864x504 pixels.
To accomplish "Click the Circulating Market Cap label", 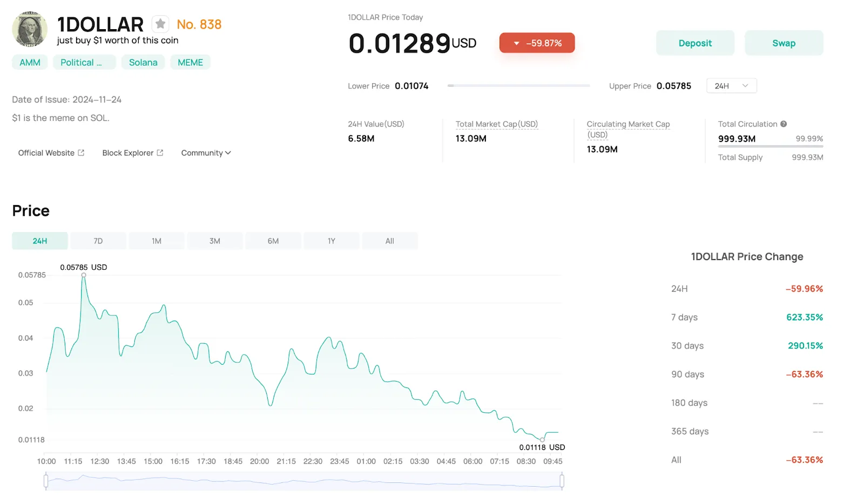I will point(628,129).
